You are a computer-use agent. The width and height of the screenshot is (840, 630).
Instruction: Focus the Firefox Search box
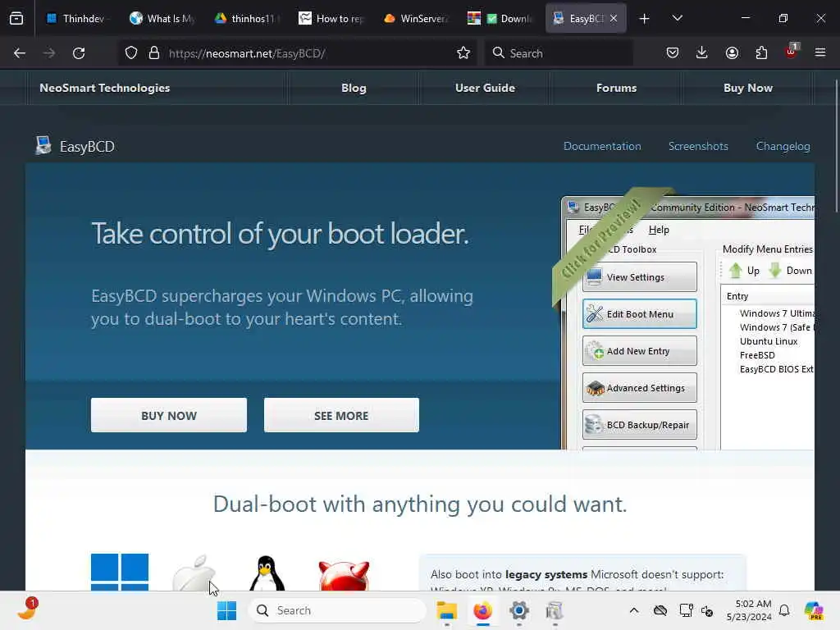(x=559, y=53)
